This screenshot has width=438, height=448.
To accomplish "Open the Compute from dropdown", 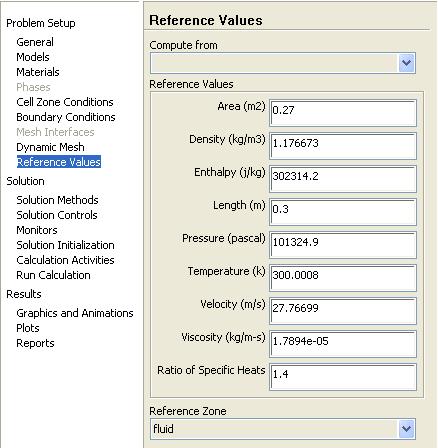I will click(x=283, y=63).
